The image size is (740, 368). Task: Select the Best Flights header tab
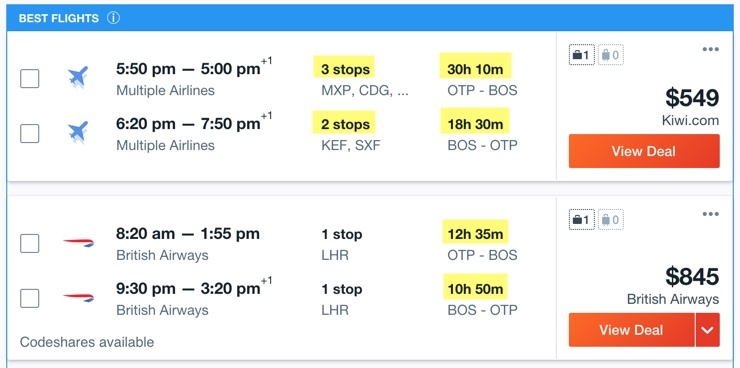(59, 18)
